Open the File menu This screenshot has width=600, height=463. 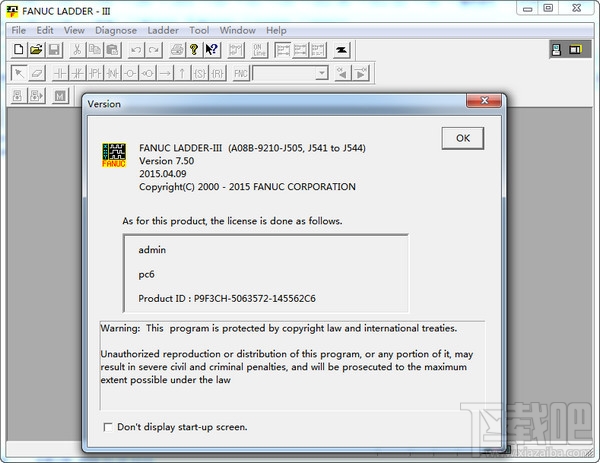[19, 30]
